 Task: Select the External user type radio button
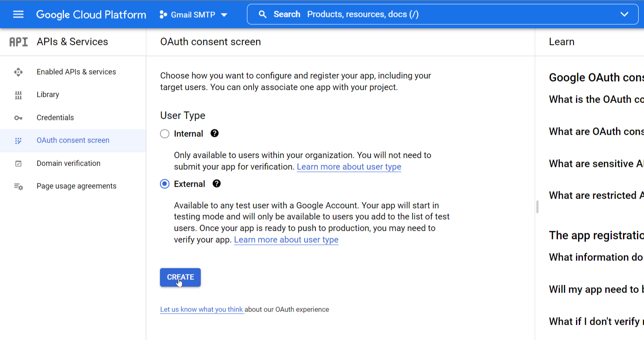coord(165,183)
